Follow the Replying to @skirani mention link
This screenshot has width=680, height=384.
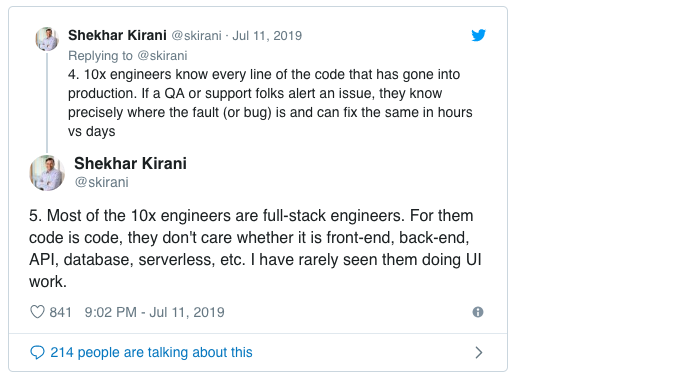click(163, 56)
